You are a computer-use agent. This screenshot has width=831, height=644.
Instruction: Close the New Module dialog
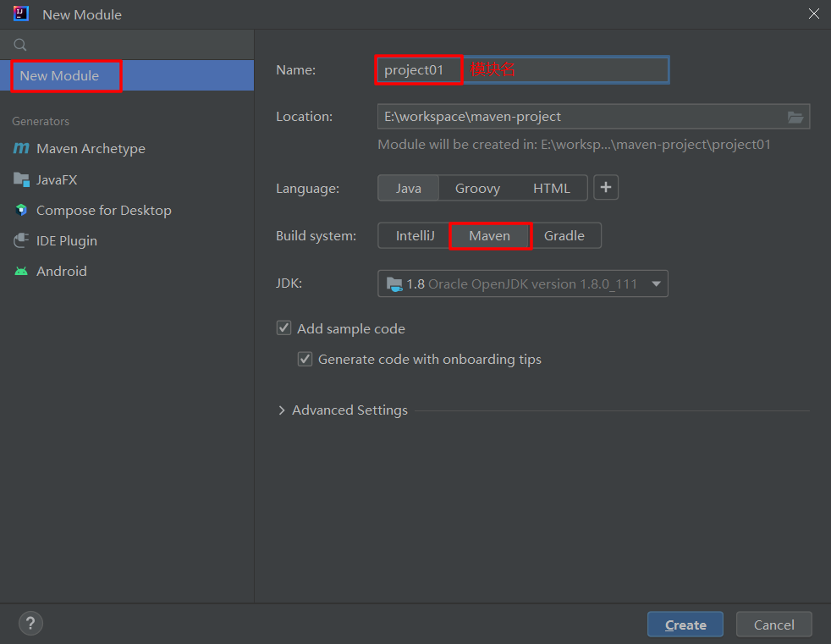coord(814,14)
